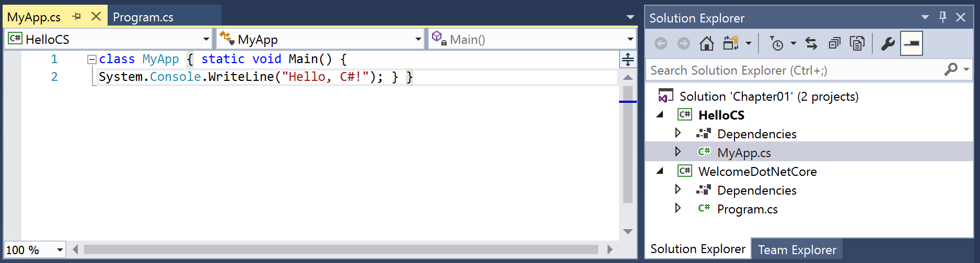
Task: Open Properties with the wrench icon
Action: pyautogui.click(x=888, y=43)
